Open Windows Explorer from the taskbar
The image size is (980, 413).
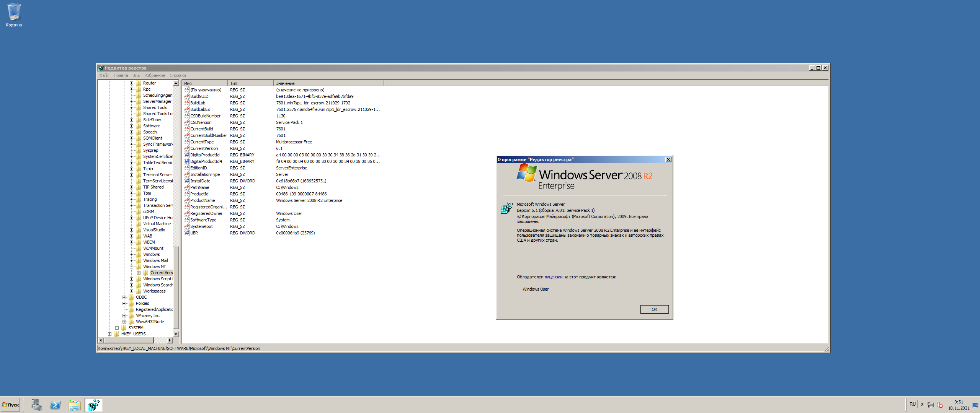75,405
